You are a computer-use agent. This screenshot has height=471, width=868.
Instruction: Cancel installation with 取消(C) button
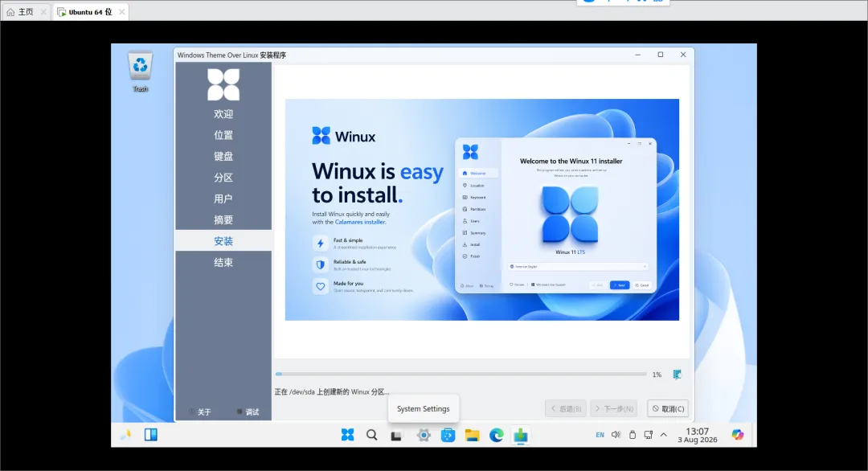(668, 408)
